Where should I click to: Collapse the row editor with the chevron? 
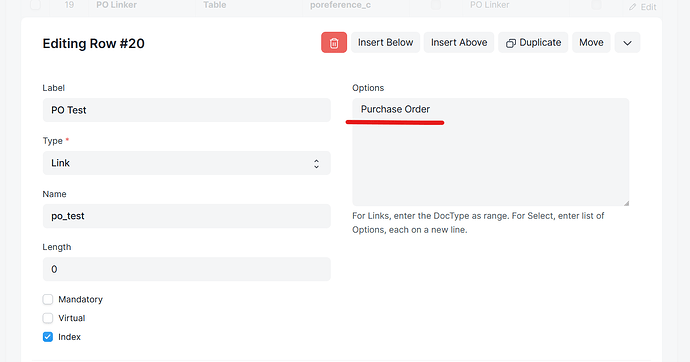tap(627, 43)
